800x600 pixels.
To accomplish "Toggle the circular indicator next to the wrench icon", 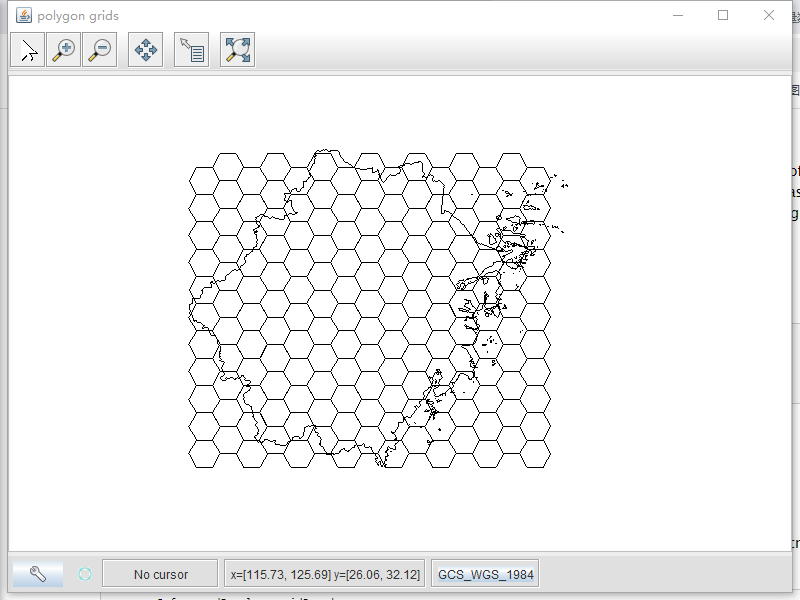I will [x=84, y=573].
